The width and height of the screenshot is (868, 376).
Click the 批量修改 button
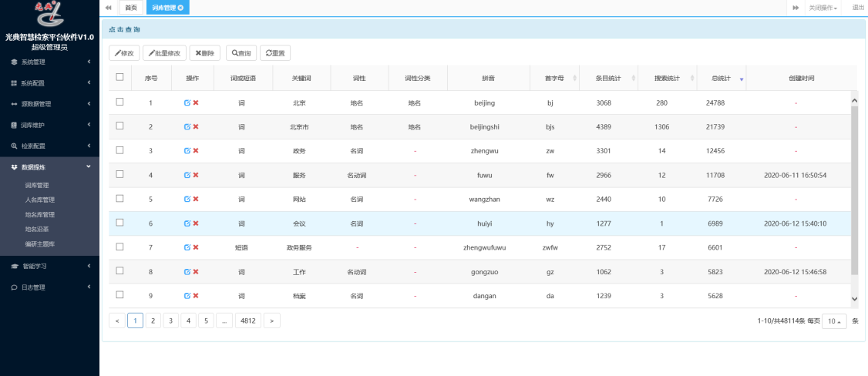tap(164, 53)
